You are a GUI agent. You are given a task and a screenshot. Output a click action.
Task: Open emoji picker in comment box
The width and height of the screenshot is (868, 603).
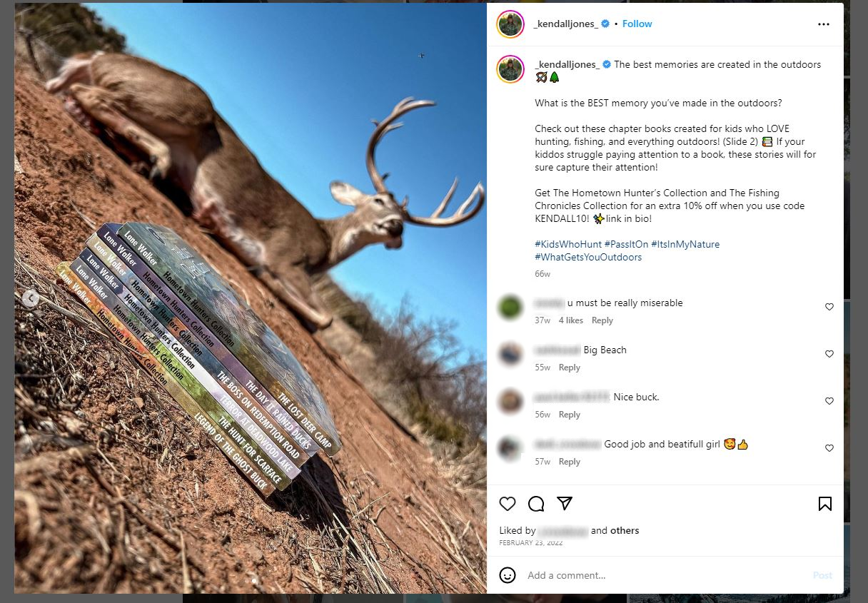[x=508, y=575]
